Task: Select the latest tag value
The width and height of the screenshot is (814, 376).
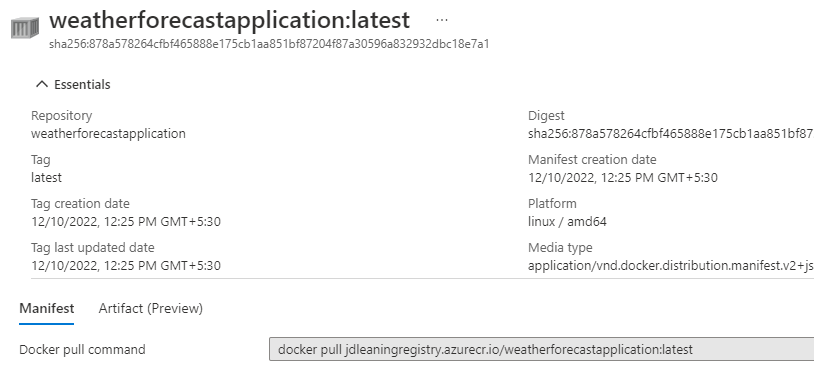Action: pyautogui.click(x=46, y=178)
